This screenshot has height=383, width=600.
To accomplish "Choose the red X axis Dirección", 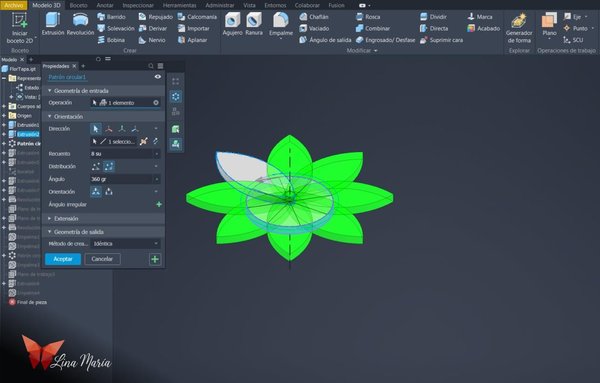I will click(x=109, y=129).
